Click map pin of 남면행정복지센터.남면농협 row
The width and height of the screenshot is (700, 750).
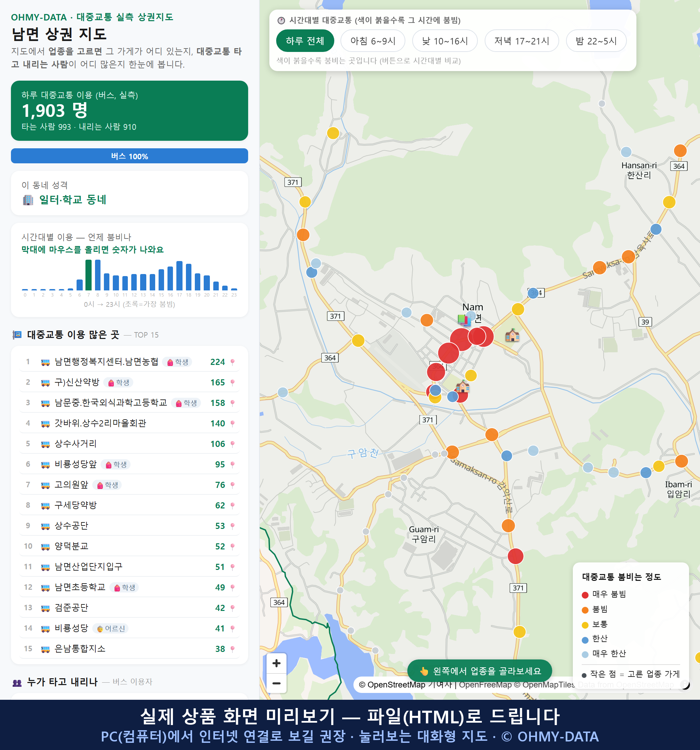coord(232,362)
